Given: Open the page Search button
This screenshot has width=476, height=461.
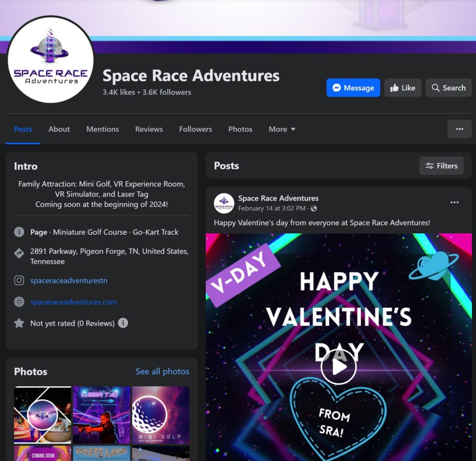Looking at the screenshot, I should [x=449, y=88].
